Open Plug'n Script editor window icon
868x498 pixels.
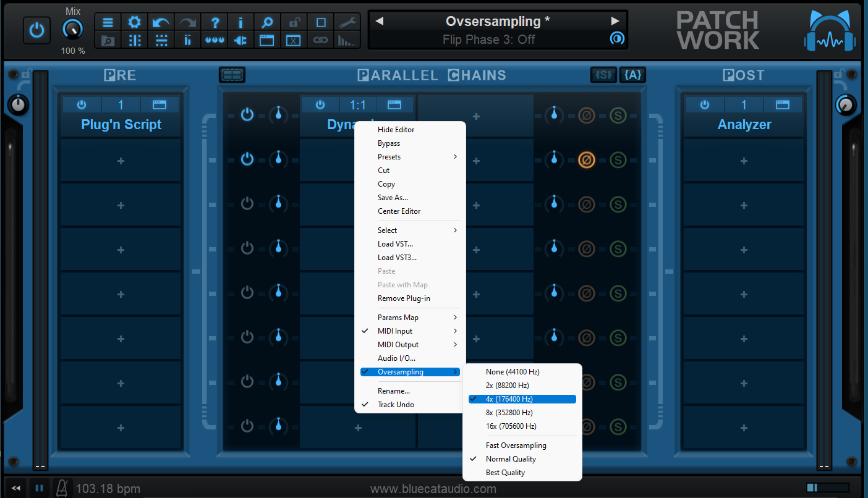160,105
